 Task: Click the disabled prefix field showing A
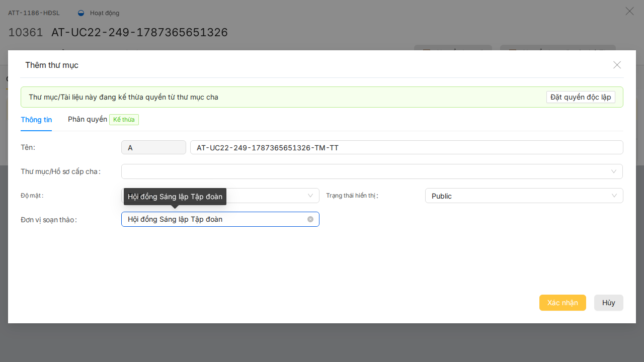[154, 147]
